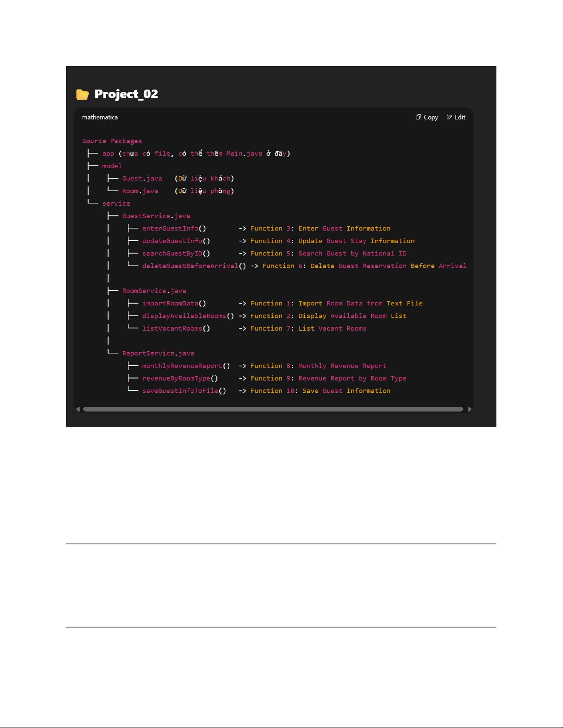563x728 pixels.
Task: Click the importRoomData() method name
Action: [174, 304]
